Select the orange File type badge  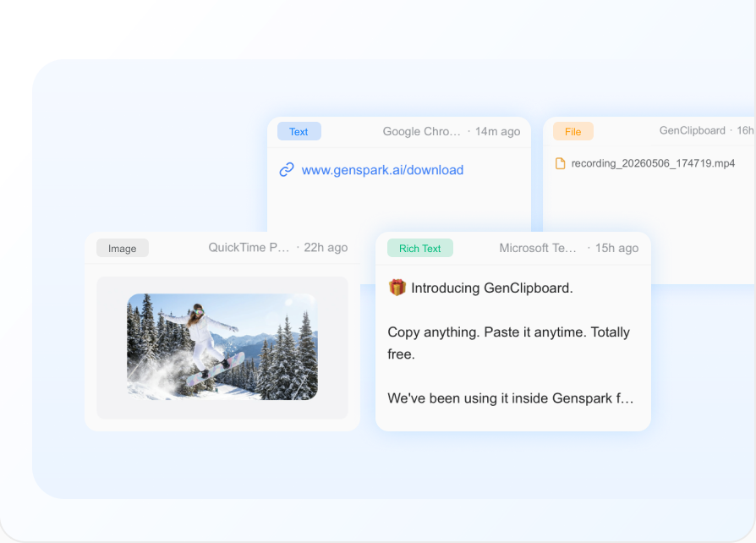click(572, 132)
